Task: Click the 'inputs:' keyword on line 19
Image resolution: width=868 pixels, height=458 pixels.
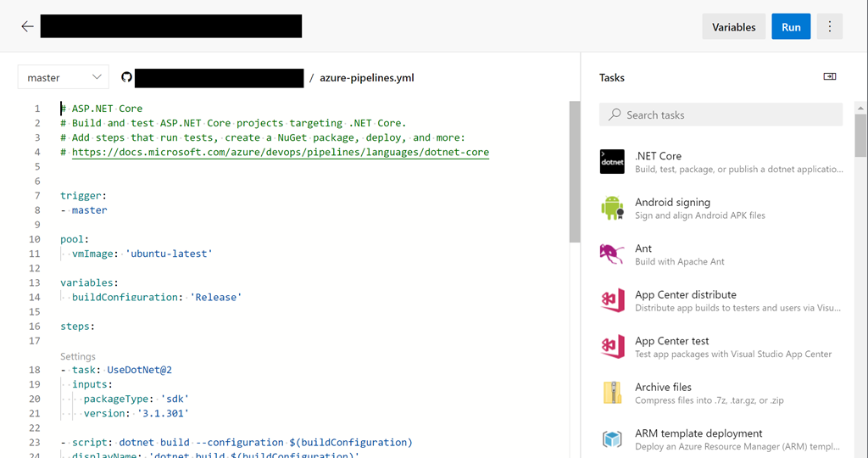Action: point(92,384)
